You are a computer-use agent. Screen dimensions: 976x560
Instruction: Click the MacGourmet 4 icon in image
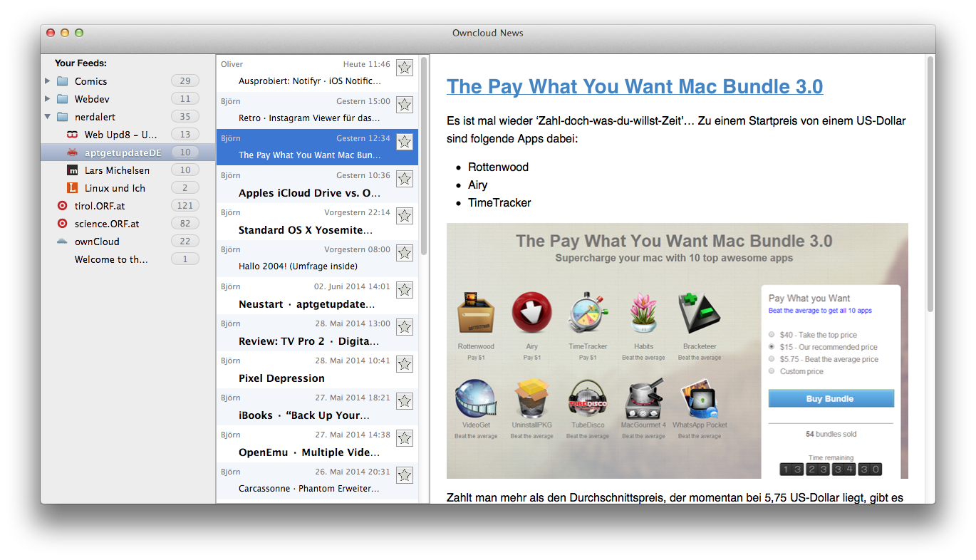(x=643, y=399)
